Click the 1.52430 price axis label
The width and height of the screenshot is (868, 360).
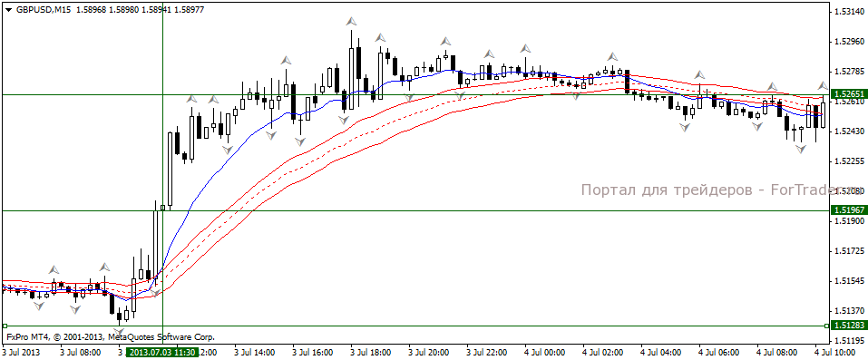point(850,131)
